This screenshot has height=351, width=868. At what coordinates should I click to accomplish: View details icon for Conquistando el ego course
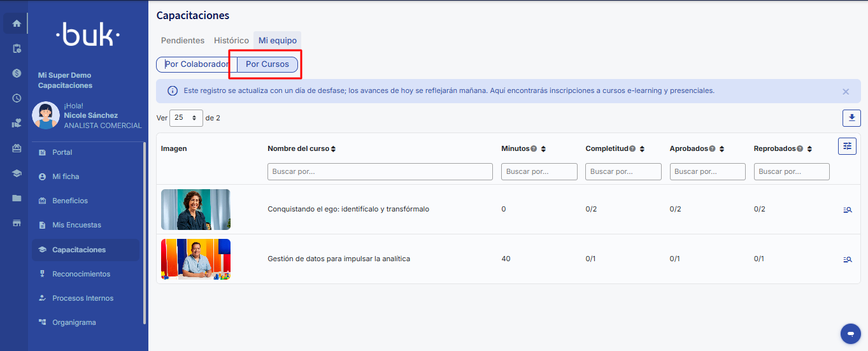tap(847, 210)
